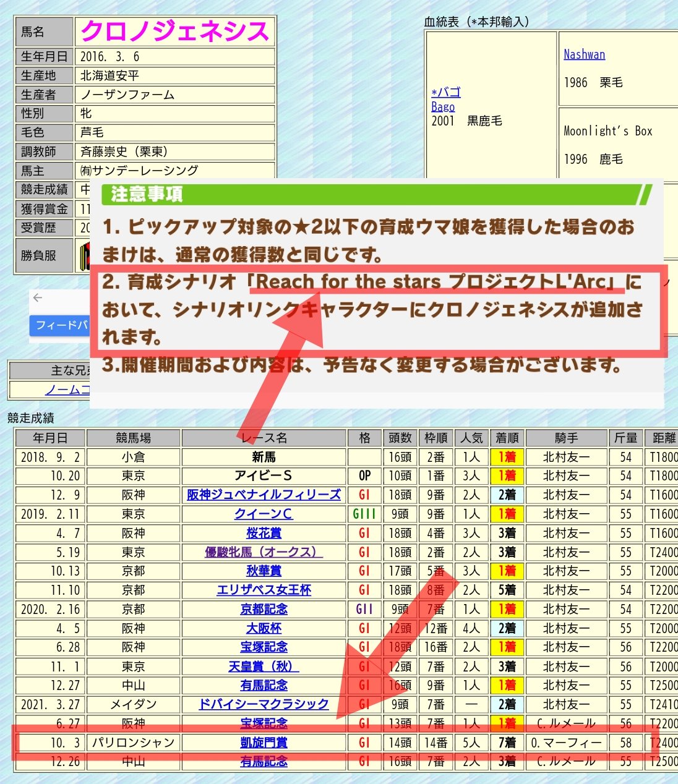
Task: Click the 斤量 column header
Action: [625, 438]
